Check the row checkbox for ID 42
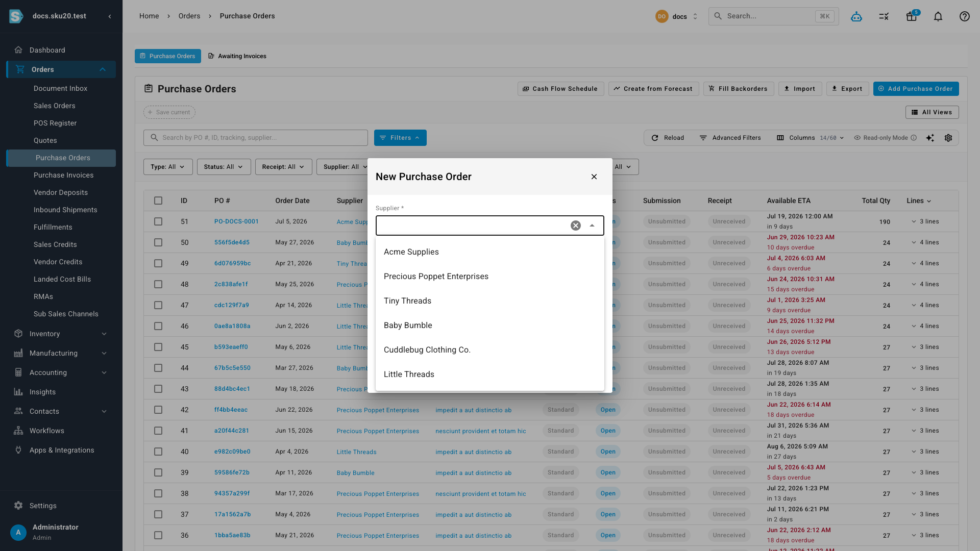 158,410
